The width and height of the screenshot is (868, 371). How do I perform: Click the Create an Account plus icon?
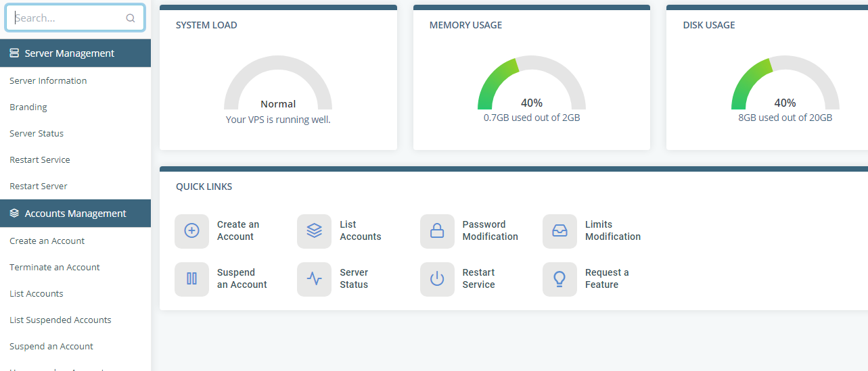pos(192,231)
